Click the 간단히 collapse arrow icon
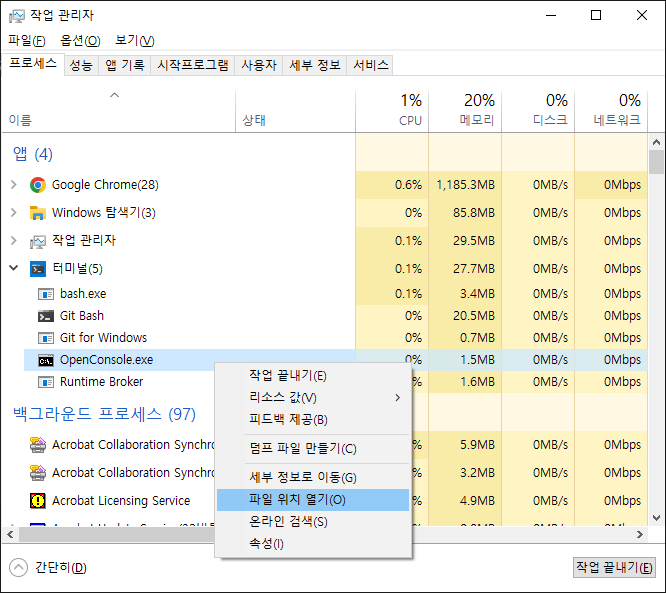Image resolution: width=666 pixels, height=593 pixels. pyautogui.click(x=18, y=568)
